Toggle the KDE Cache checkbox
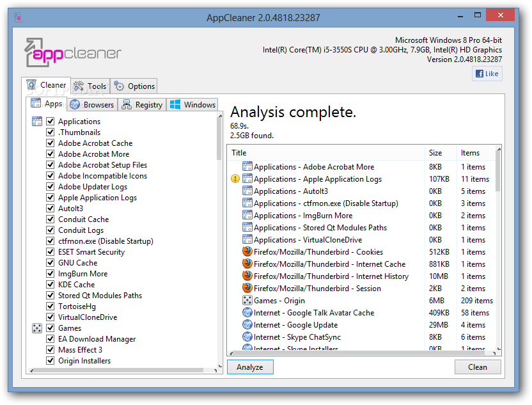Viewport: 532px width, 405px height. 51,284
